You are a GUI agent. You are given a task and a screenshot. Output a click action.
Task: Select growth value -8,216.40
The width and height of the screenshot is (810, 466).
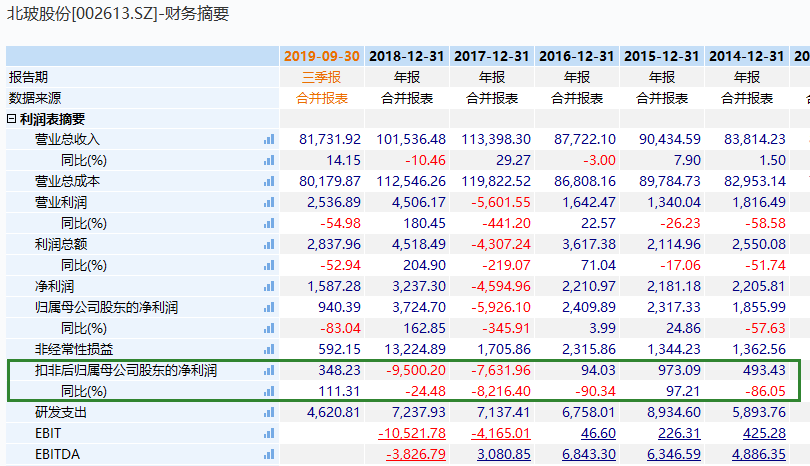tap(501, 392)
